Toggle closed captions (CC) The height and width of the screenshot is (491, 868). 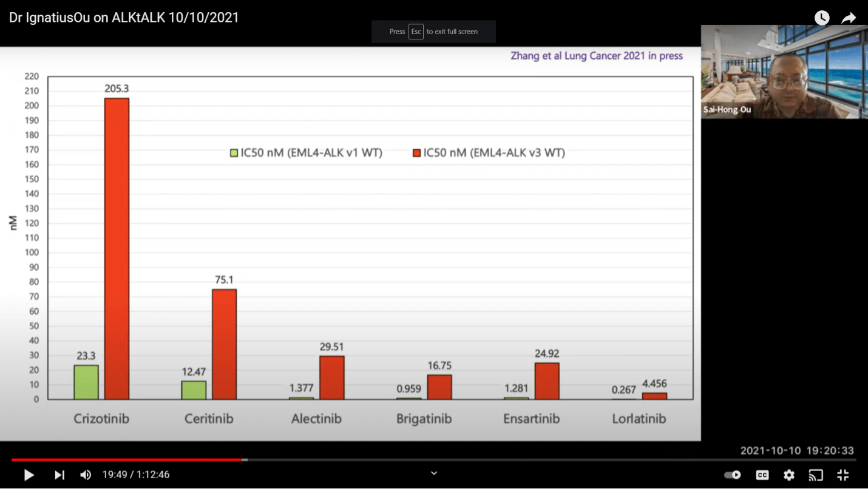[762, 475]
